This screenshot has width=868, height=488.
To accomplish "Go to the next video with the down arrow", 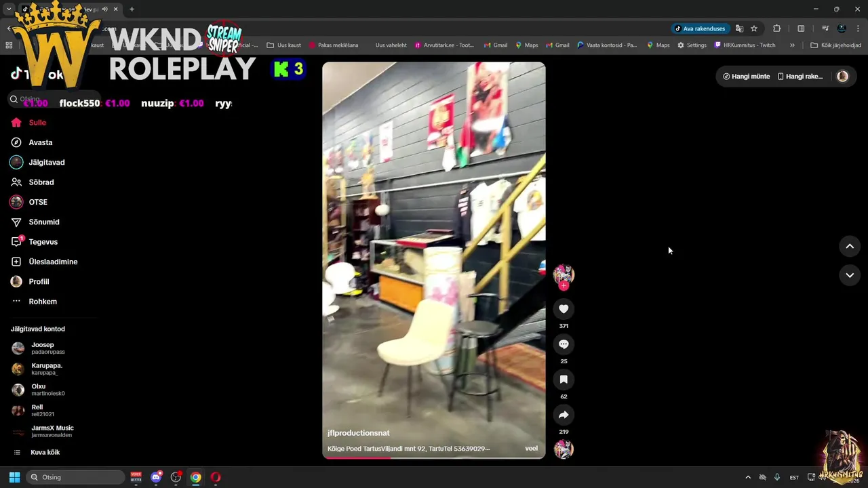I will 850,275.
